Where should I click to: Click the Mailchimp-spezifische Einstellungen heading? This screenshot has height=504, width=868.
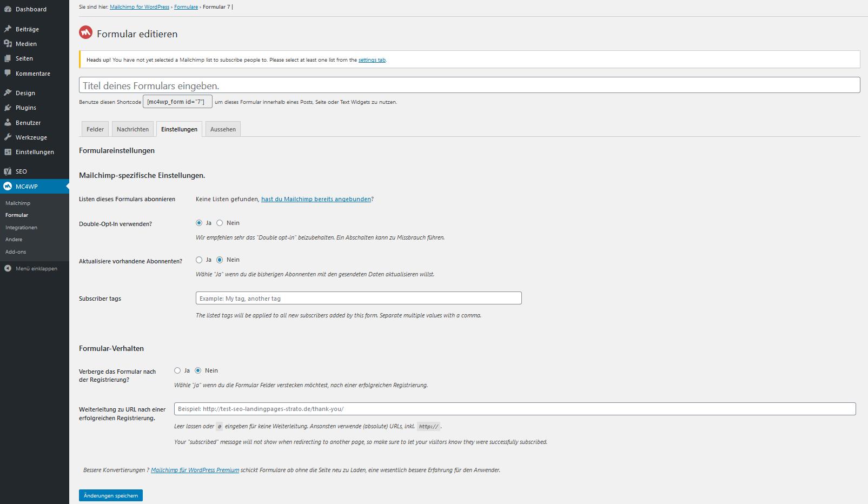click(142, 175)
